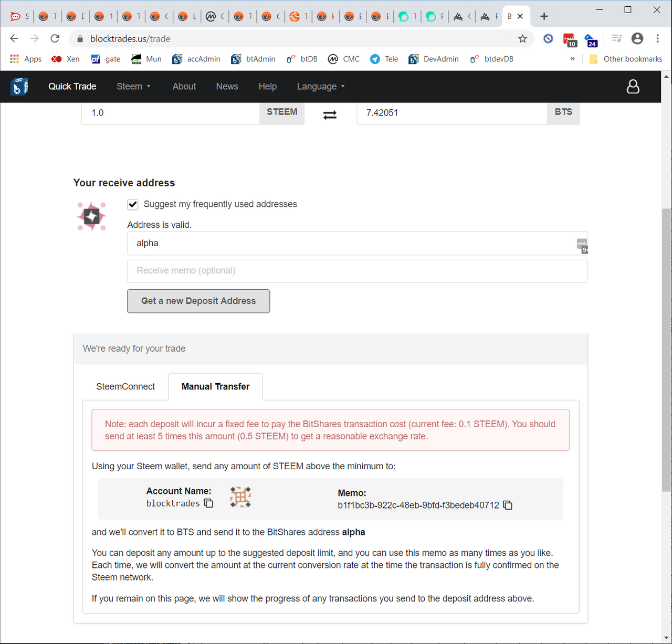Click the We're ready for your trade header
The height and width of the screenshot is (644, 672).
tap(331, 349)
